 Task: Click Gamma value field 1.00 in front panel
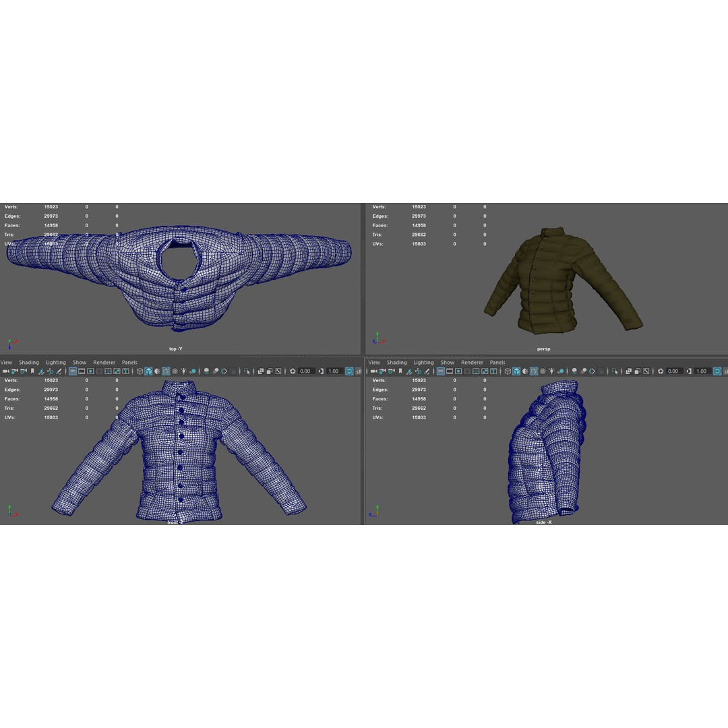[x=335, y=371]
